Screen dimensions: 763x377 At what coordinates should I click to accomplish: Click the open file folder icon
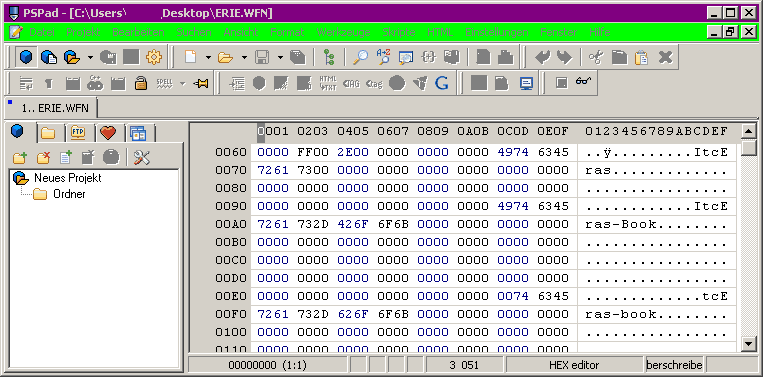(225, 58)
